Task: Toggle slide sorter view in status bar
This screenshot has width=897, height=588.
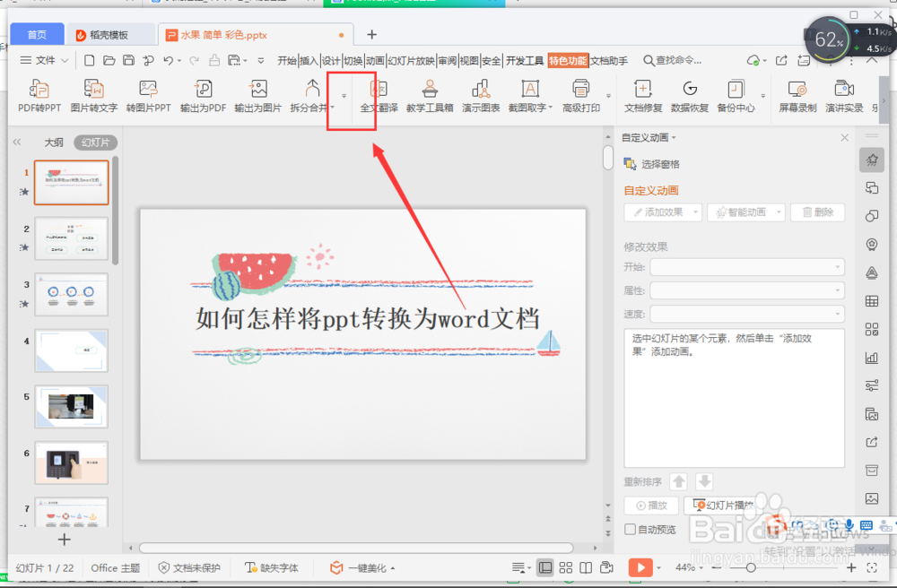Action: 566,567
